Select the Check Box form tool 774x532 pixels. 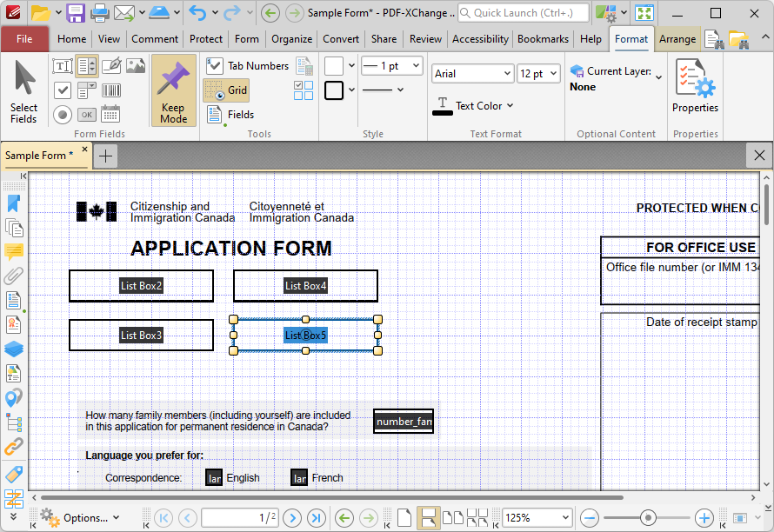coord(63,90)
